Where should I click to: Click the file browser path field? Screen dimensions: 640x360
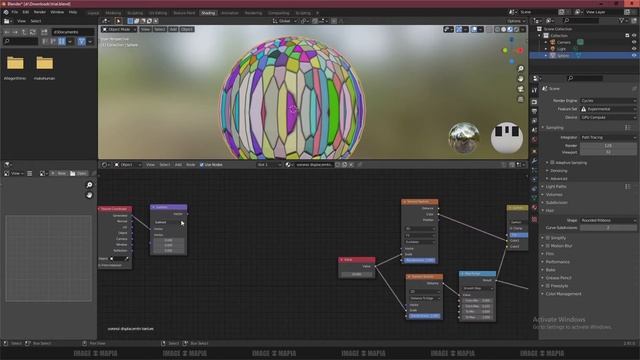[73, 32]
